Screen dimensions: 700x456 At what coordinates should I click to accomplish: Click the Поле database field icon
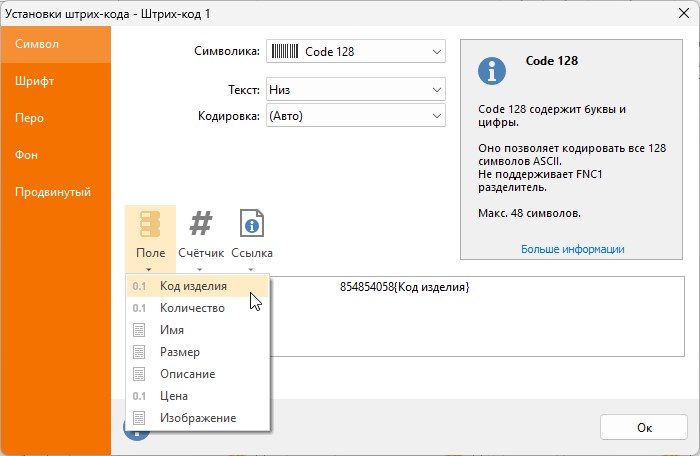click(x=150, y=224)
